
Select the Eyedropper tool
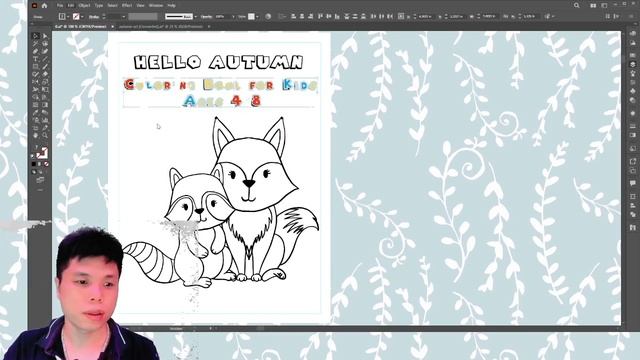tap(36, 112)
